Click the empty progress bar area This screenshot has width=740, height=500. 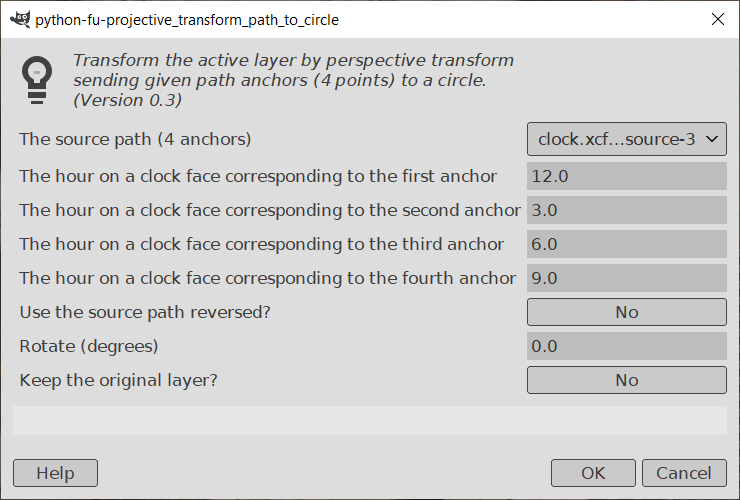pos(369,420)
